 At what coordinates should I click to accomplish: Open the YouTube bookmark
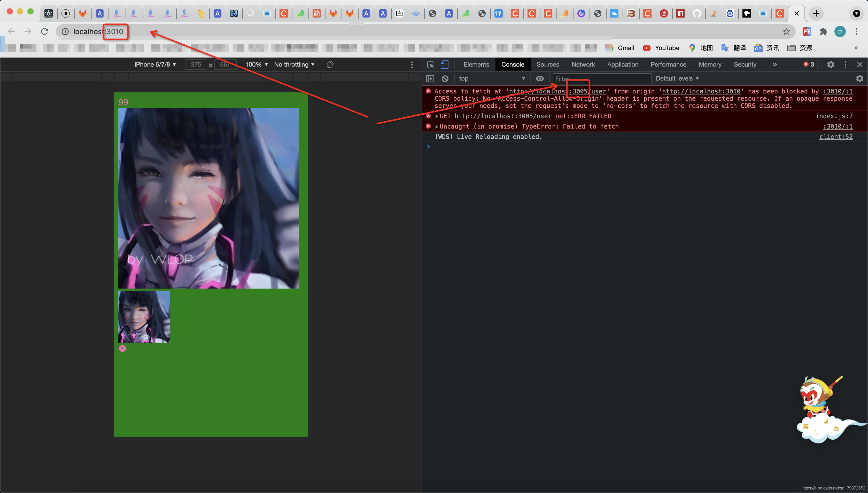[661, 48]
